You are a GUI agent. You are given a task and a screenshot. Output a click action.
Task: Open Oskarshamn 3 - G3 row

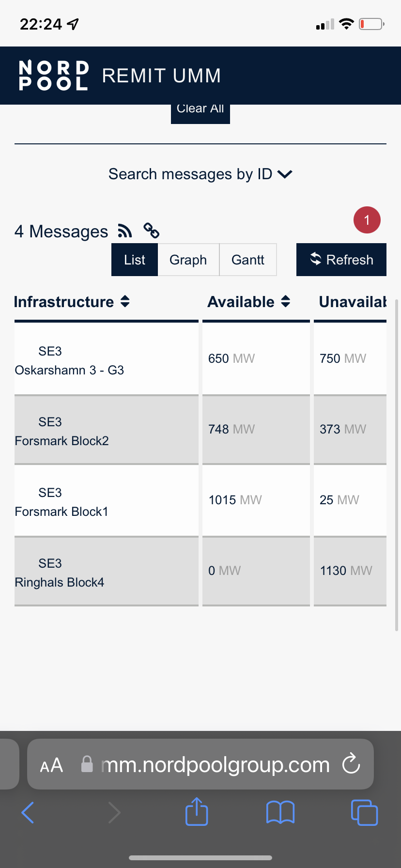click(107, 359)
